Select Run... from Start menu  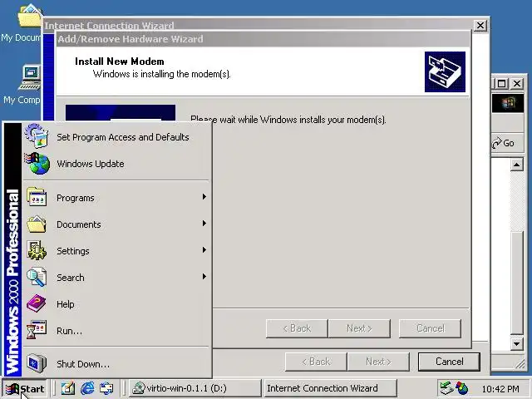116,331
